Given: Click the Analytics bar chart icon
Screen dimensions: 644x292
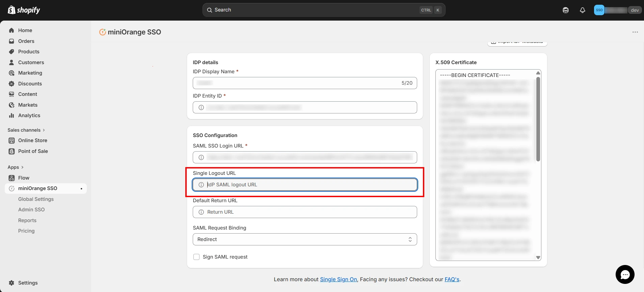Looking at the screenshot, I should (11, 115).
